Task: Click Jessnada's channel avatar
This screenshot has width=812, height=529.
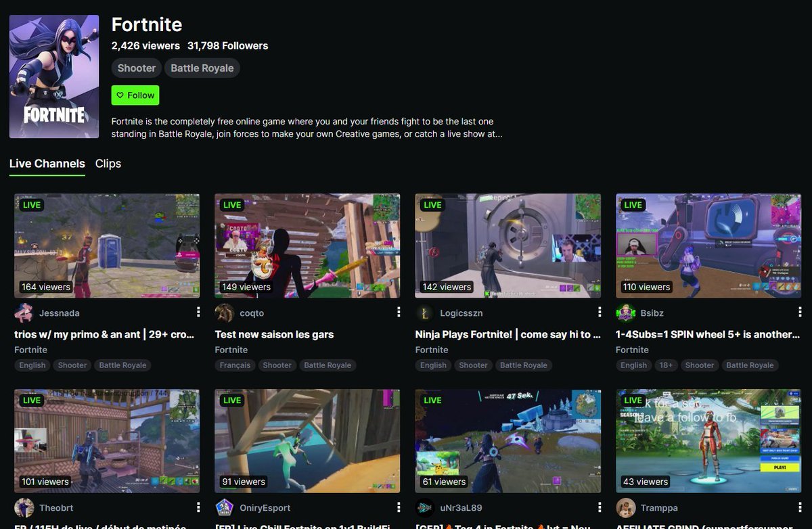Action: pyautogui.click(x=24, y=313)
